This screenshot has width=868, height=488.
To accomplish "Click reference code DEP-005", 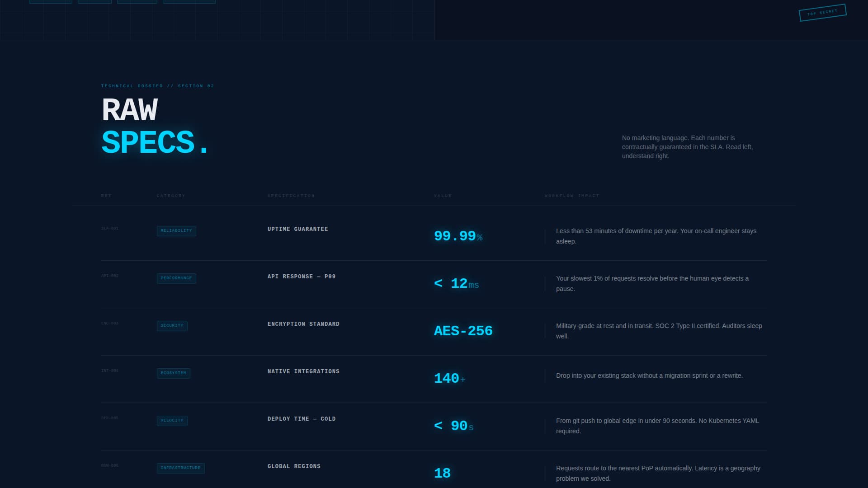I will [x=110, y=418].
